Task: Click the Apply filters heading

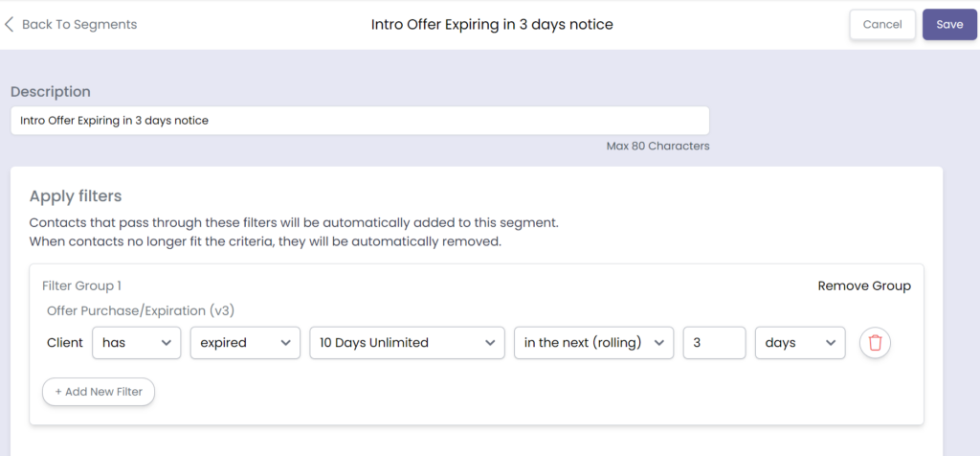Action: pyautogui.click(x=76, y=196)
